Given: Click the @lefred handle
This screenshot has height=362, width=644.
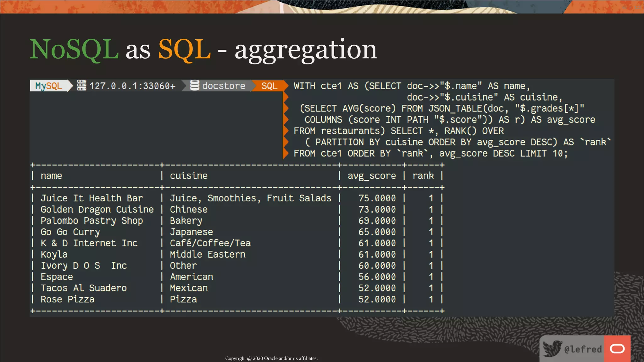Looking at the screenshot, I should (583, 349).
